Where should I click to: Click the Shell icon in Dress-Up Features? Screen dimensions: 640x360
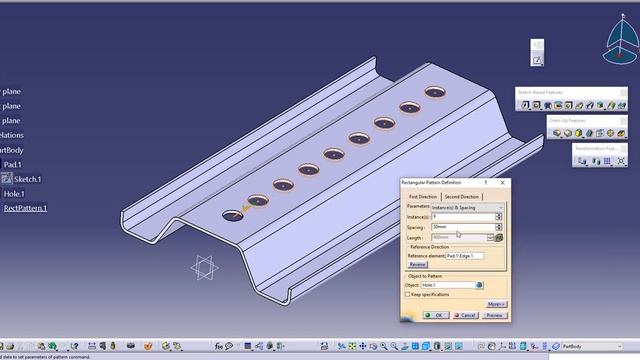pyautogui.click(x=589, y=133)
